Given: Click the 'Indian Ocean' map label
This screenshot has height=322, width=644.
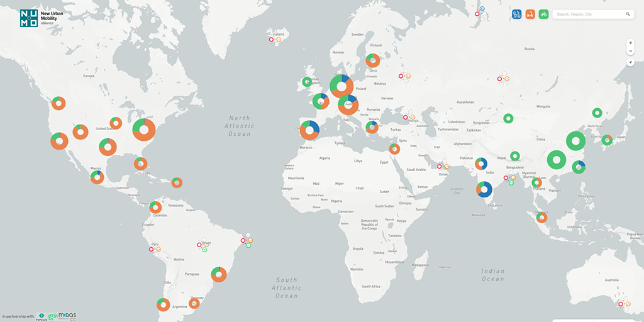Looking at the screenshot, I should (493, 275).
